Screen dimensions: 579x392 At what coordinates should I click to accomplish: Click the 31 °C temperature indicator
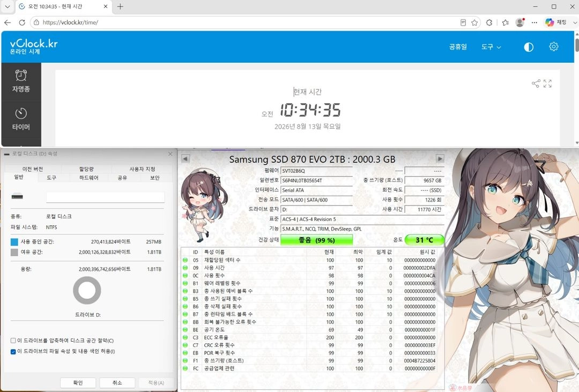pyautogui.click(x=424, y=240)
